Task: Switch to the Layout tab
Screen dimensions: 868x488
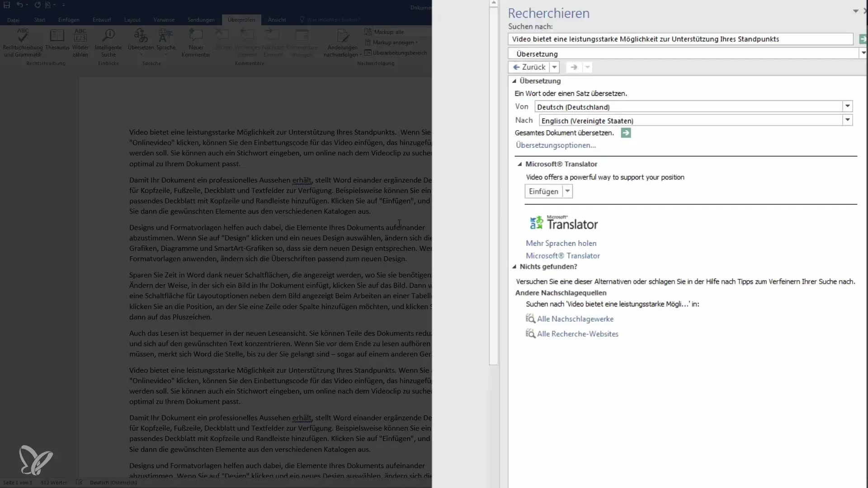Action: coord(132,20)
